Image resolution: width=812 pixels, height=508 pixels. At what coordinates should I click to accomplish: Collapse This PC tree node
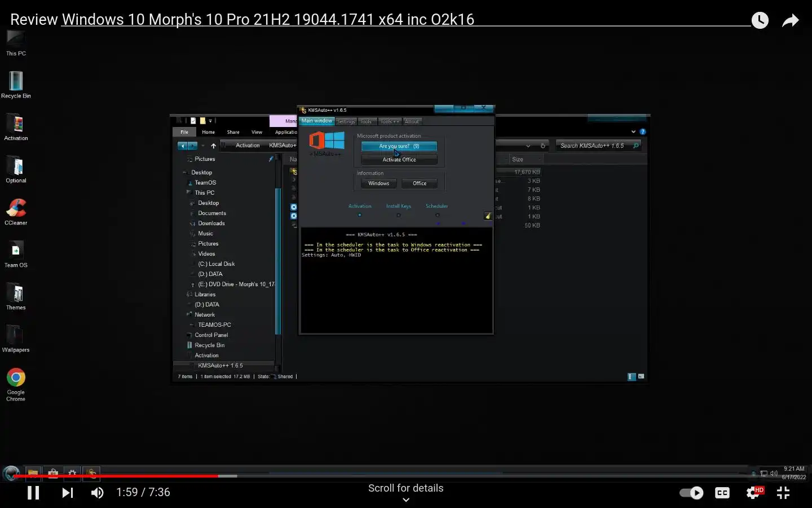tap(188, 192)
